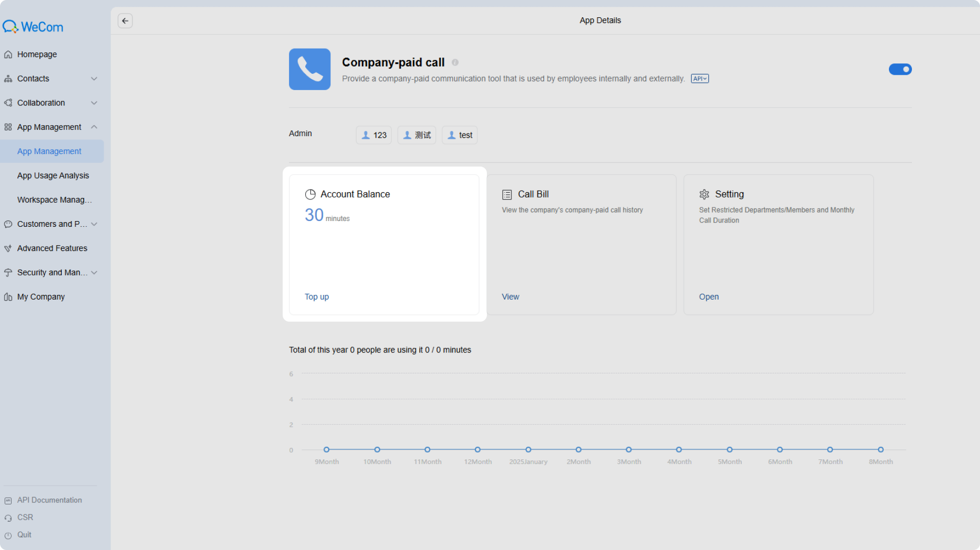Collapse the App Management section chevron
This screenshot has height=550, width=980.
tap(94, 127)
